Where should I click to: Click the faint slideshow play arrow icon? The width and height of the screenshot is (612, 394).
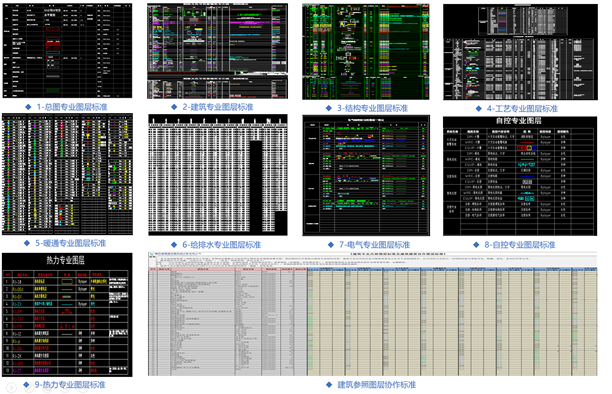click(x=11, y=387)
